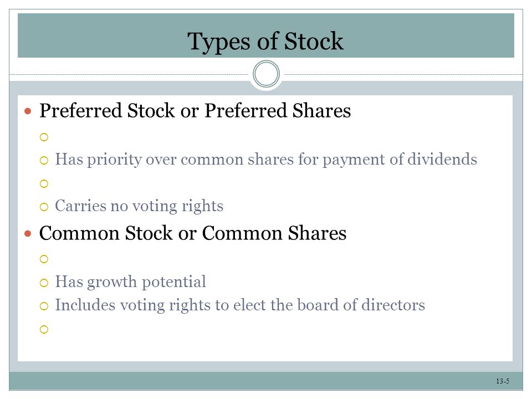Click the hollow bullet before 'Has priority over'
532x399 pixels.
[44, 160]
